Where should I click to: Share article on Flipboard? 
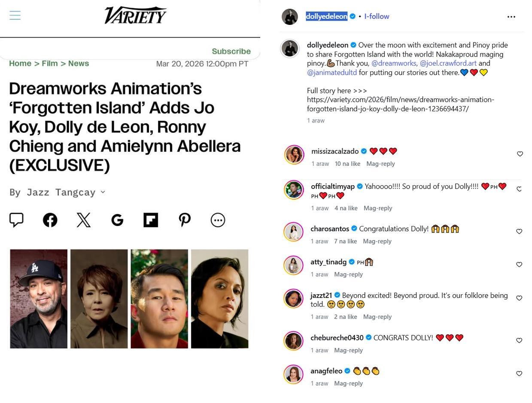[151, 220]
